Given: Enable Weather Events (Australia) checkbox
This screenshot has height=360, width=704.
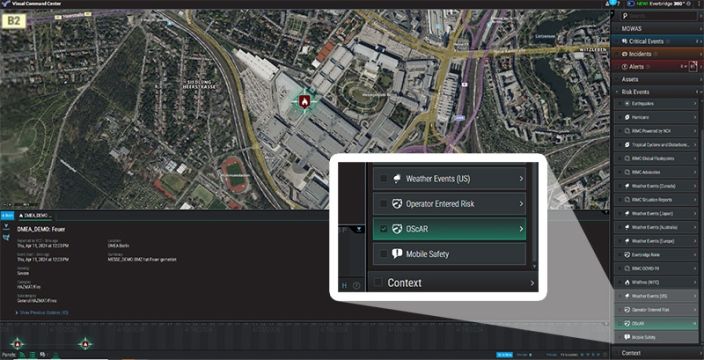Looking at the screenshot, I should pos(621,227).
